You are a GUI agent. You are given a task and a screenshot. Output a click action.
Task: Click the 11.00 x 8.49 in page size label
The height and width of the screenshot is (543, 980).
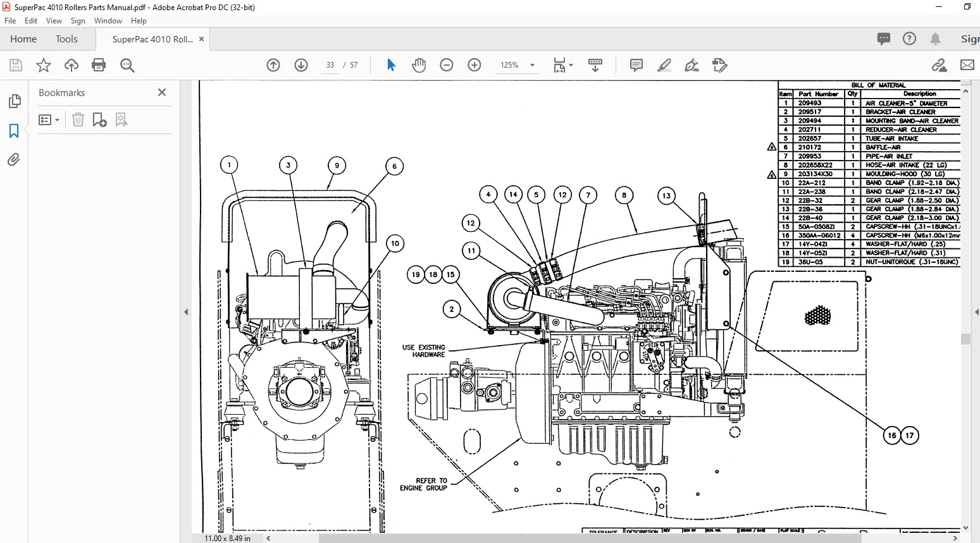[227, 538]
